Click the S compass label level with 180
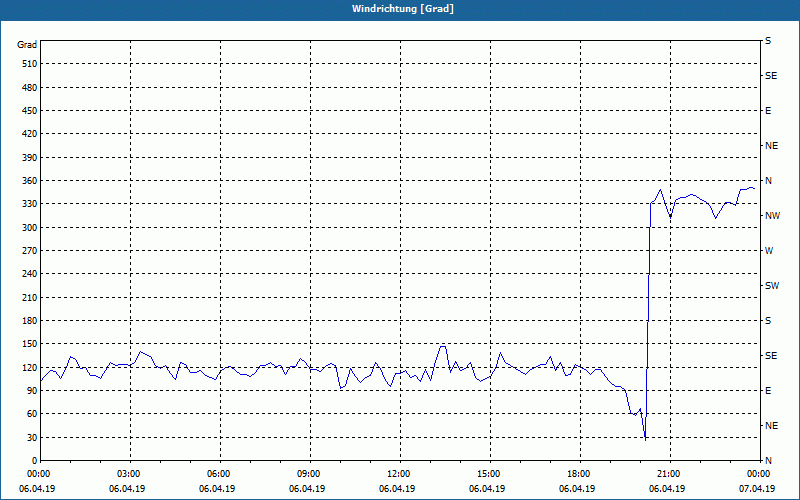This screenshot has width=800, height=500. [x=768, y=320]
